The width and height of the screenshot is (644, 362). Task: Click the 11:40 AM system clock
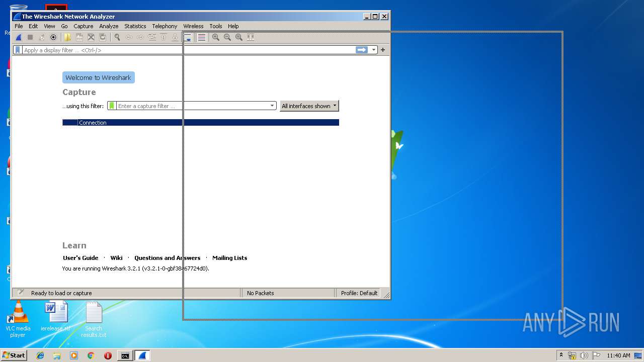click(x=618, y=355)
